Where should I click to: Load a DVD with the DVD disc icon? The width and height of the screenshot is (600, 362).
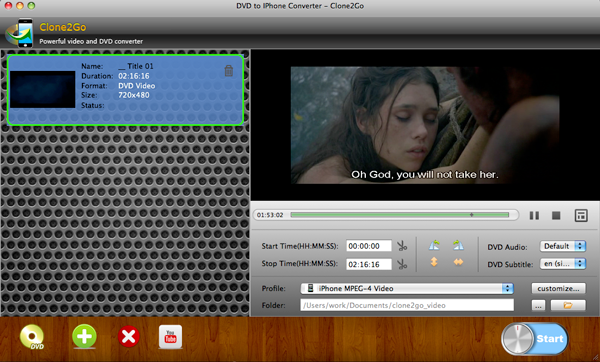tap(32, 337)
